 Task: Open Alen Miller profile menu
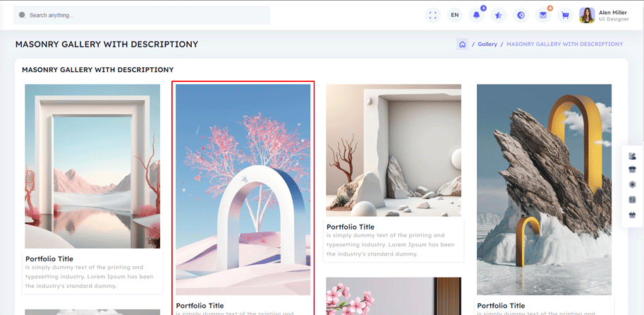pos(604,15)
